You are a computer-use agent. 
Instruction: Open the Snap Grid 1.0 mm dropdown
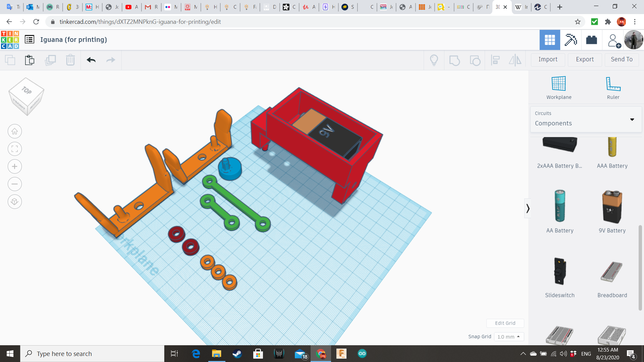coord(508,337)
